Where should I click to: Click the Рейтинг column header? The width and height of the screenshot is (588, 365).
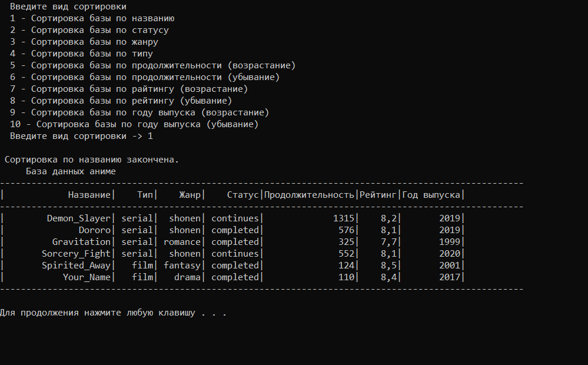click(378, 195)
